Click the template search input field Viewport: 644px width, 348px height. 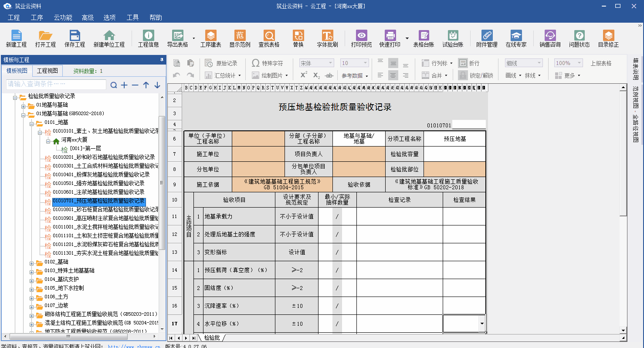(x=56, y=85)
